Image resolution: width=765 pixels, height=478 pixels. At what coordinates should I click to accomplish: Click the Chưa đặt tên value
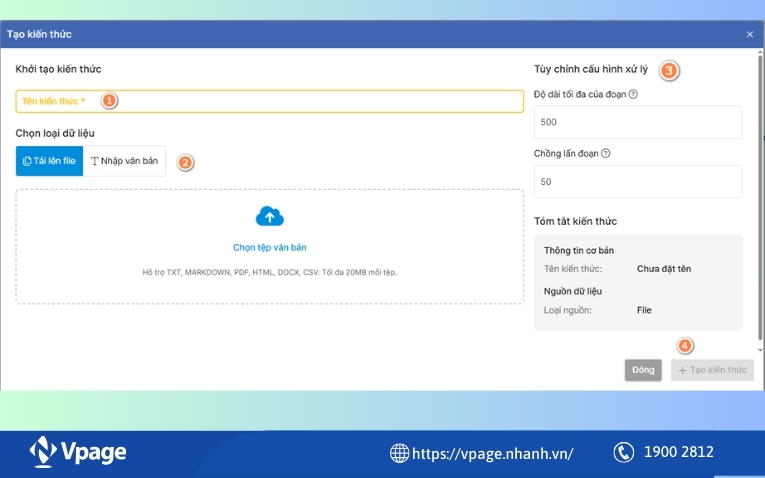pyautogui.click(x=664, y=269)
